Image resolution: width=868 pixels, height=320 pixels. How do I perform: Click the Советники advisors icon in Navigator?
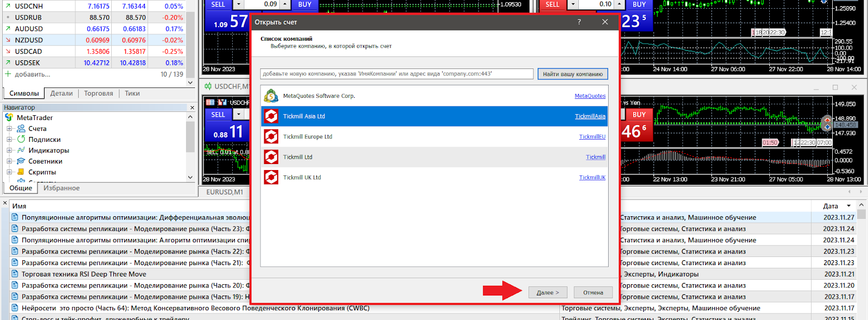tap(21, 161)
